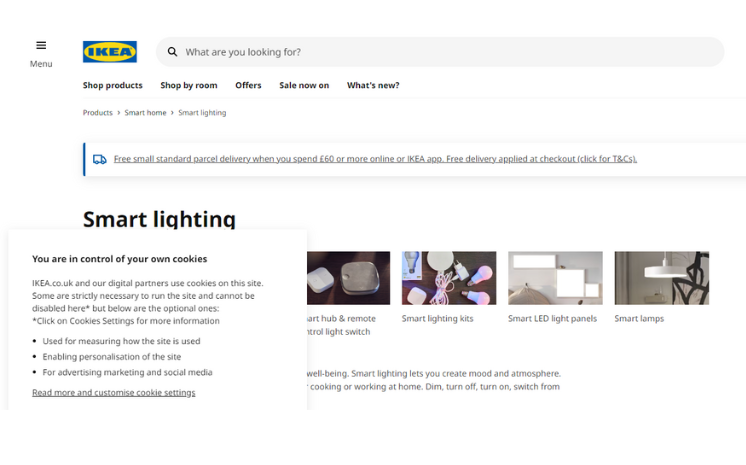Viewport: 746px width, 465px height.
Task: Open Sale now on section
Action: click(x=304, y=85)
